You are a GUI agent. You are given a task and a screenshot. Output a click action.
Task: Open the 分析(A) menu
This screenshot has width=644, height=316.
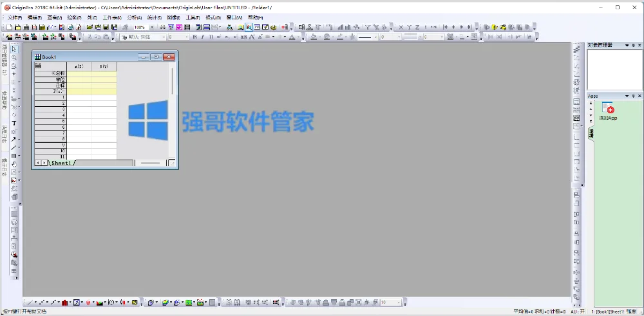pos(135,17)
